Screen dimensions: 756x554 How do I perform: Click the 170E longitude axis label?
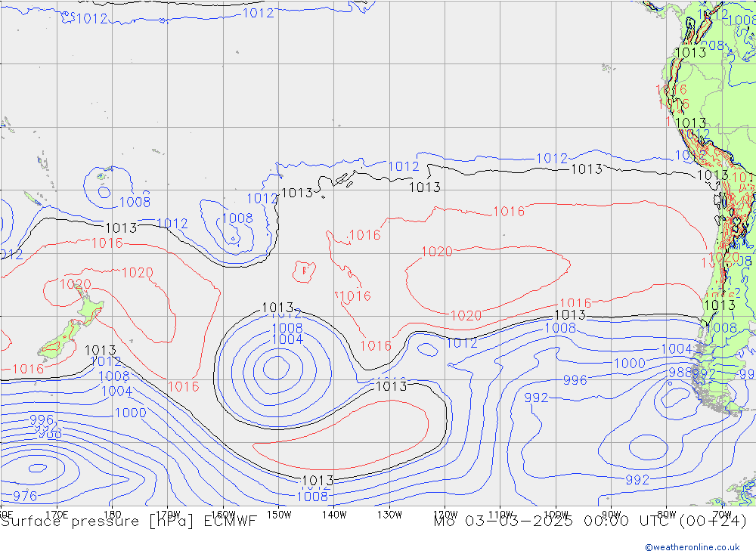coord(57,514)
